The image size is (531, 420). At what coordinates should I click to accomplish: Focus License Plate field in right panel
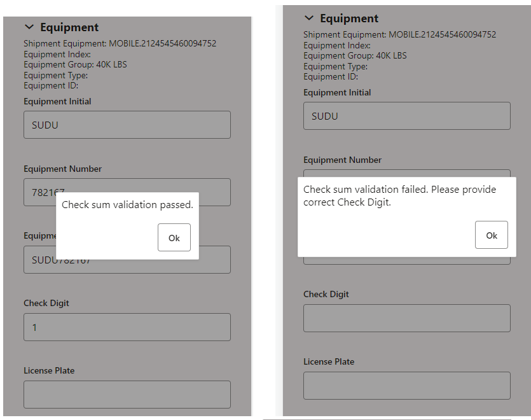click(x=406, y=386)
